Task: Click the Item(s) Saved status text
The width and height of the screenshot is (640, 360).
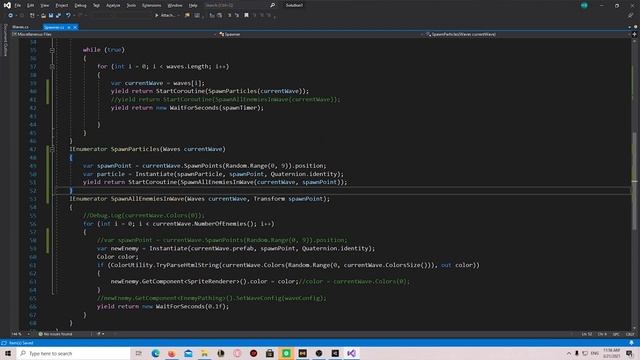Action: (21, 343)
